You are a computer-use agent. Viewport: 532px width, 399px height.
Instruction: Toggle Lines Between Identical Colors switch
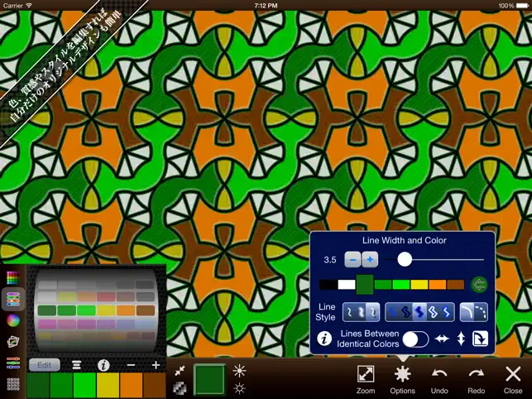(415, 339)
